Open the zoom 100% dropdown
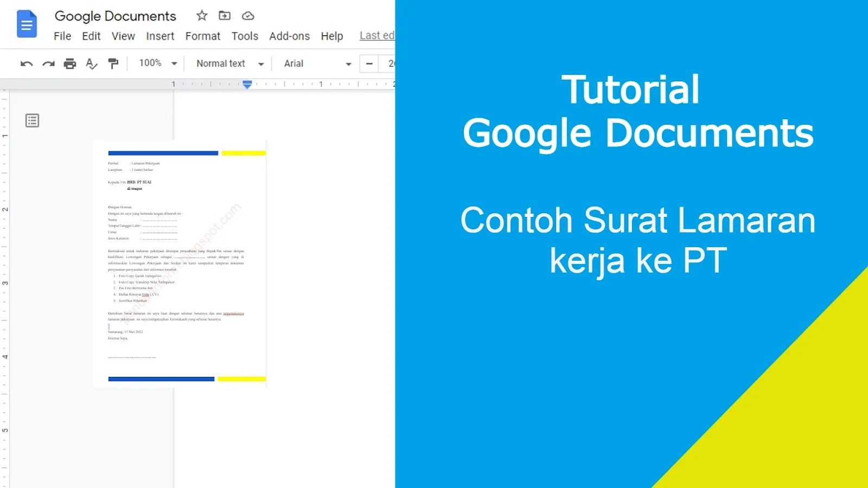 point(158,63)
